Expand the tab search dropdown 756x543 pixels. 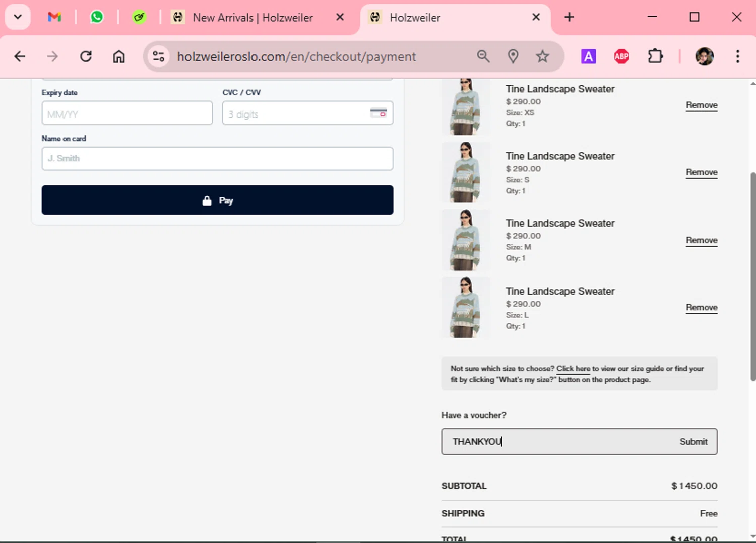[x=18, y=17]
